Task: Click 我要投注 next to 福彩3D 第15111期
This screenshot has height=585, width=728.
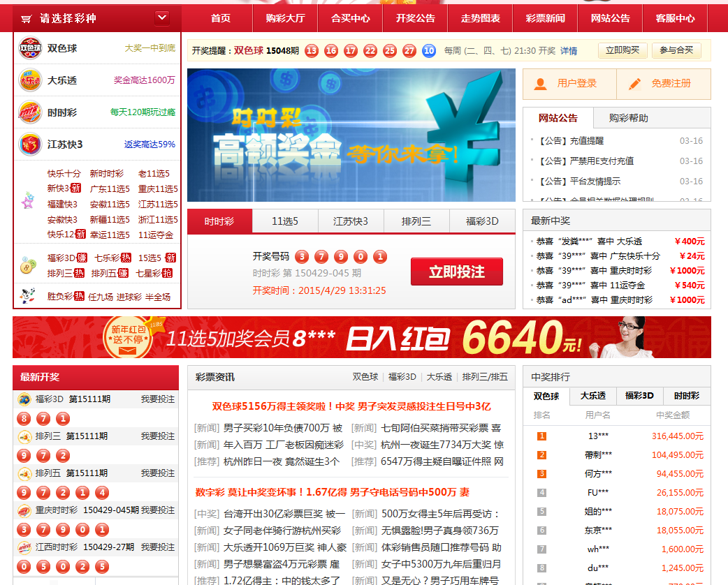Action: [158, 399]
